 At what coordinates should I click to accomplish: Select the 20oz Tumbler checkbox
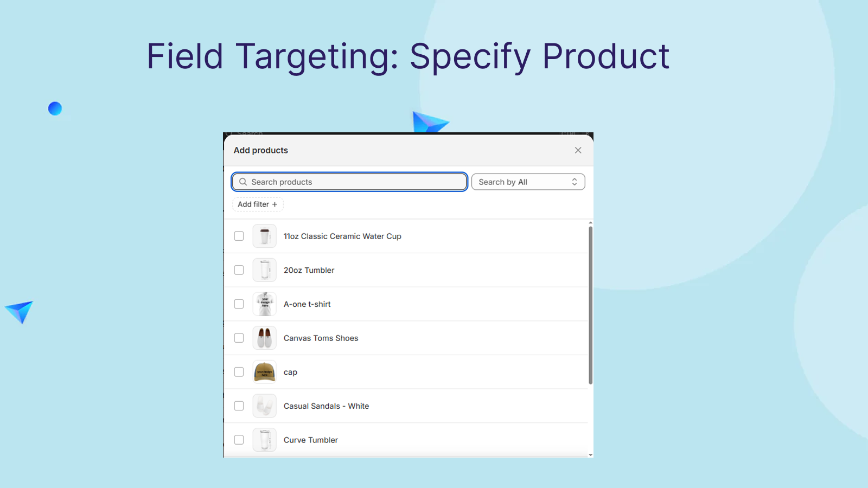click(x=239, y=270)
